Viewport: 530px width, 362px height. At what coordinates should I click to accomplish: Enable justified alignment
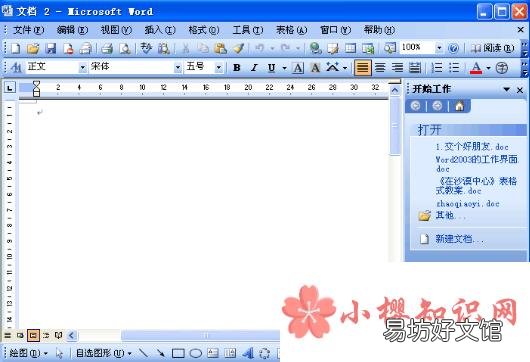[362, 68]
